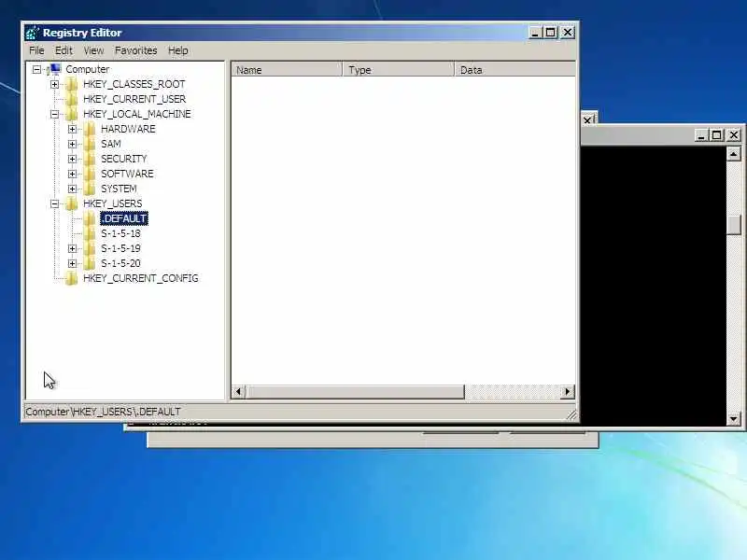Expand the HARDWARE key

pyautogui.click(x=72, y=129)
